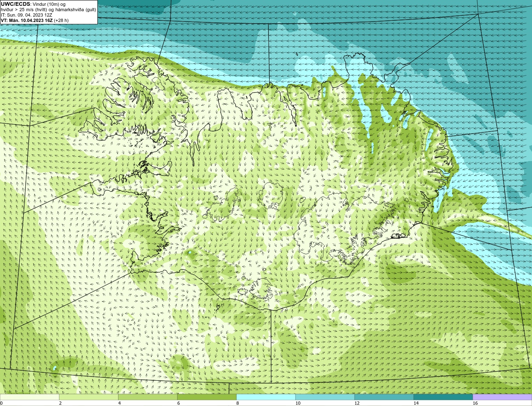532x406 pixels.
Task: Click the '0' tick label on the color scale
Action: pyautogui.click(x=2, y=403)
